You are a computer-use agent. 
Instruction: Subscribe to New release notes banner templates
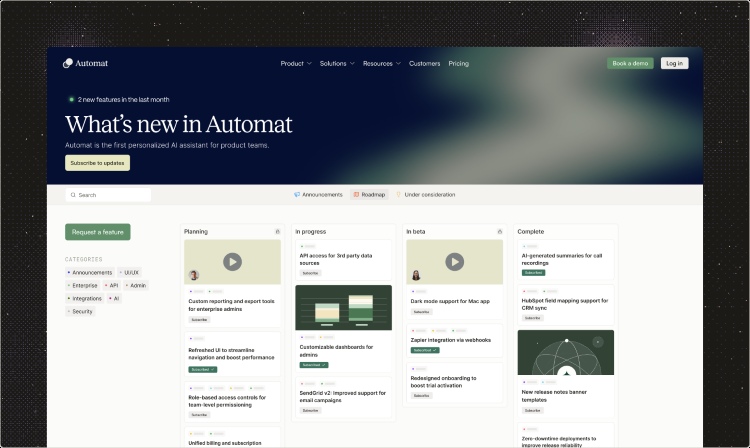(532, 410)
